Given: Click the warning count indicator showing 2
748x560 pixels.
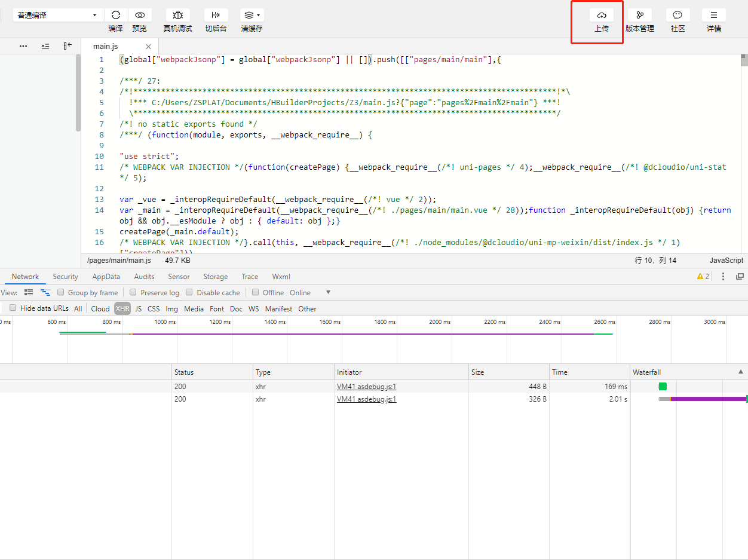Looking at the screenshot, I should (x=703, y=277).
